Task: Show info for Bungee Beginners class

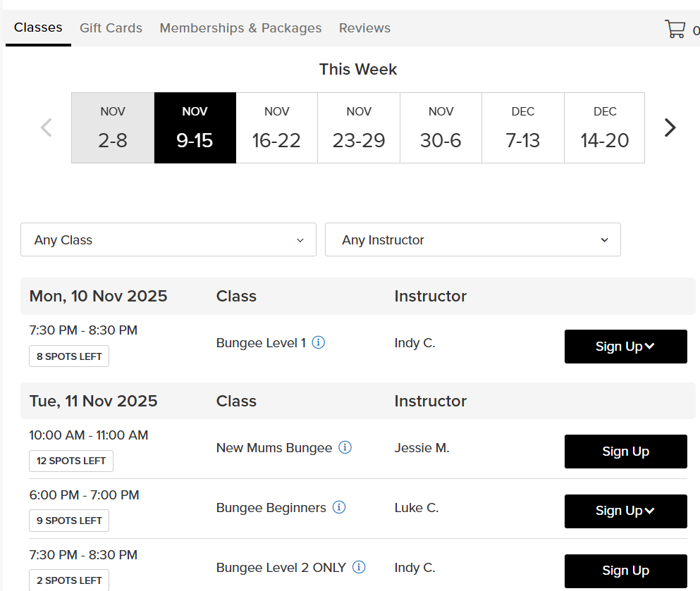Action: [x=339, y=508]
